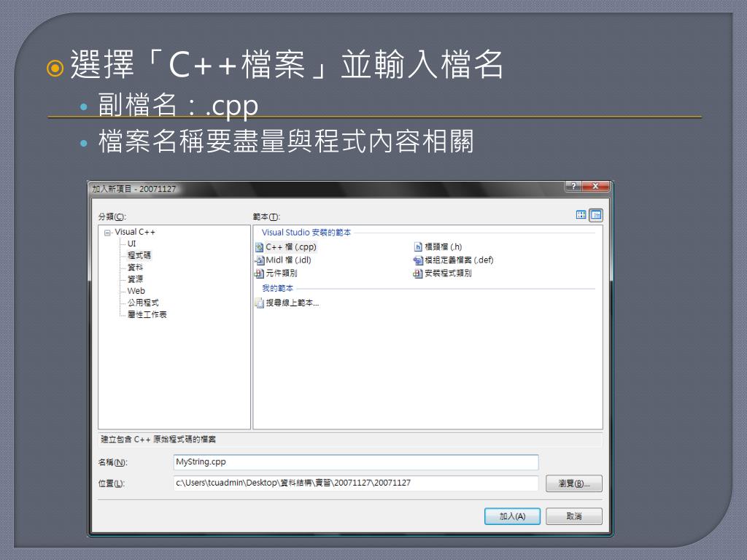Click the 標頭檔 (.h) label text
Viewport: 747px width, 560px height.
(x=444, y=246)
